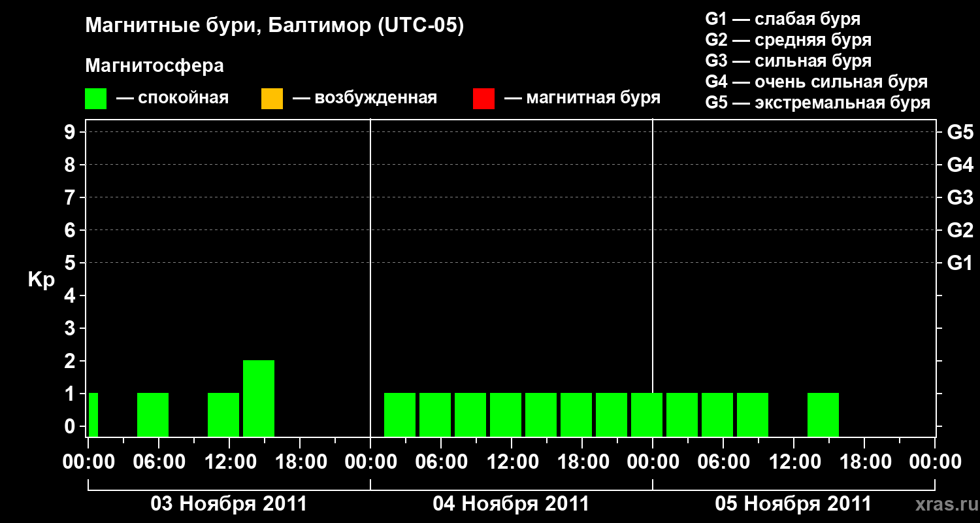Click legend line G3 — сильная буря
Screen dimensions: 980x523
coord(788,61)
